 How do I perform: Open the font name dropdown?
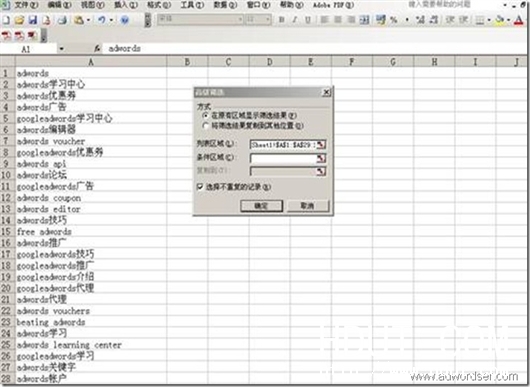(x=240, y=20)
